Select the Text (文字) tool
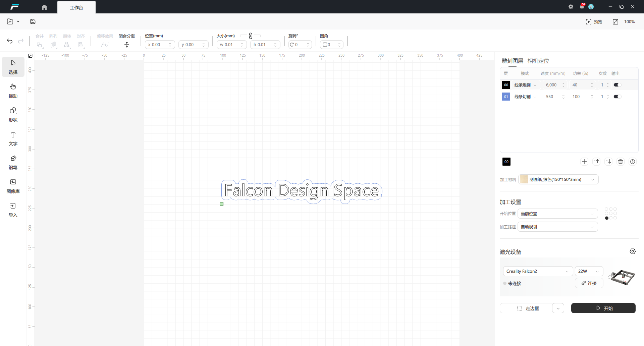Image resolution: width=644 pixels, height=346 pixels. (13, 138)
